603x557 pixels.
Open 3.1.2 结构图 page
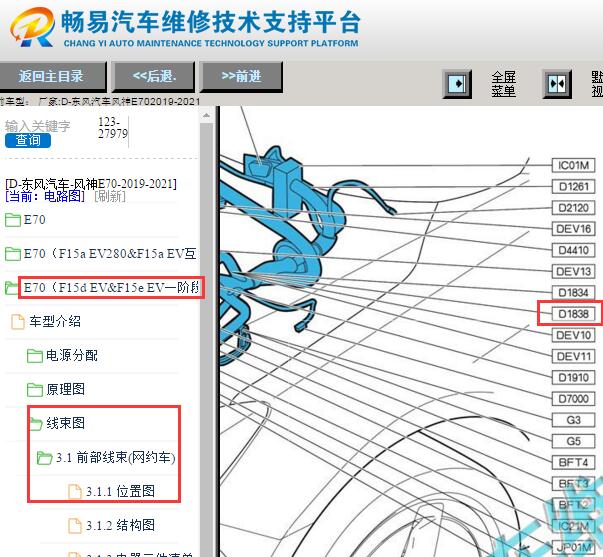pyautogui.click(x=120, y=525)
